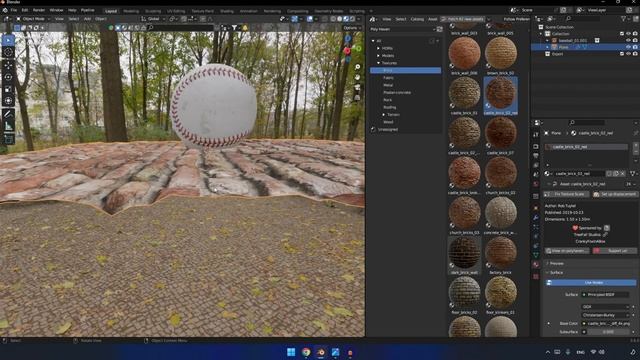Click the outliner filter funnel icon

624,18
